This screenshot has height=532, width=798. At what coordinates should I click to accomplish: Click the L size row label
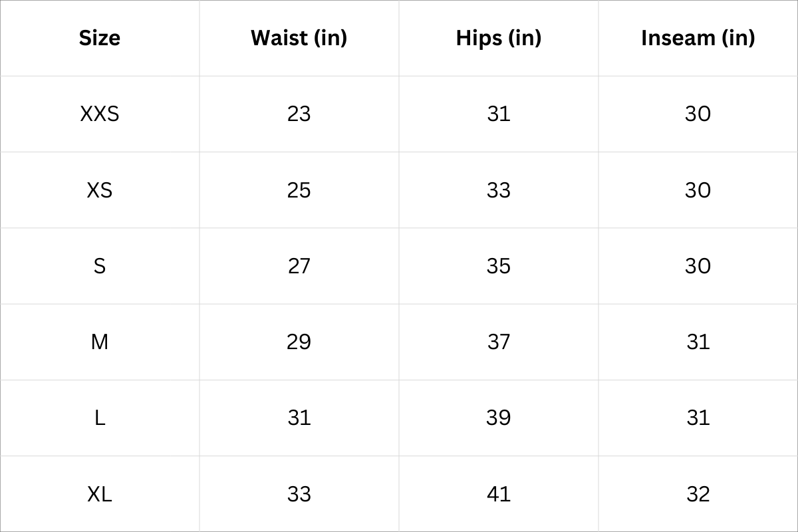click(100, 418)
